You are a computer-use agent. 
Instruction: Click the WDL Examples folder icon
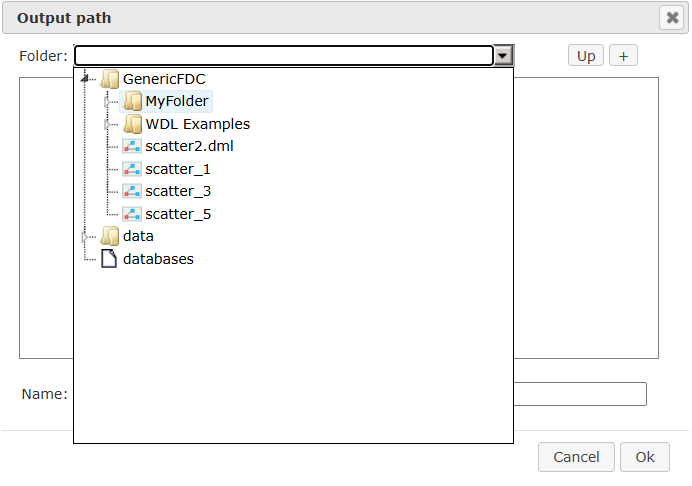pyautogui.click(x=132, y=124)
